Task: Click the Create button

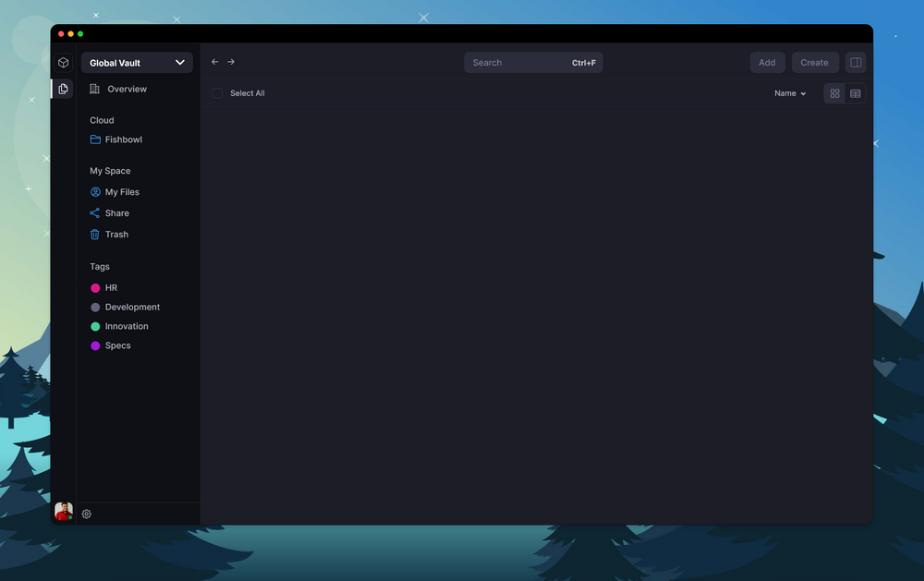Action: tap(815, 62)
